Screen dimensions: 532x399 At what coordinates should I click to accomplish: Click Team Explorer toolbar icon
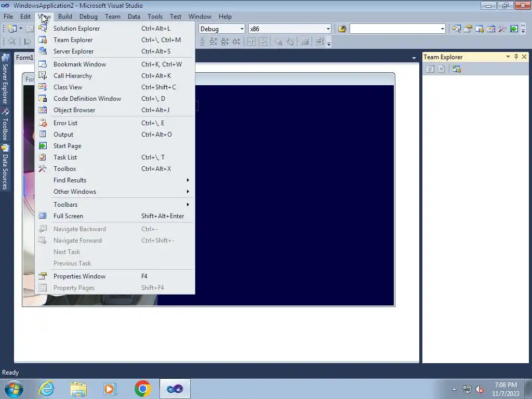(480, 29)
